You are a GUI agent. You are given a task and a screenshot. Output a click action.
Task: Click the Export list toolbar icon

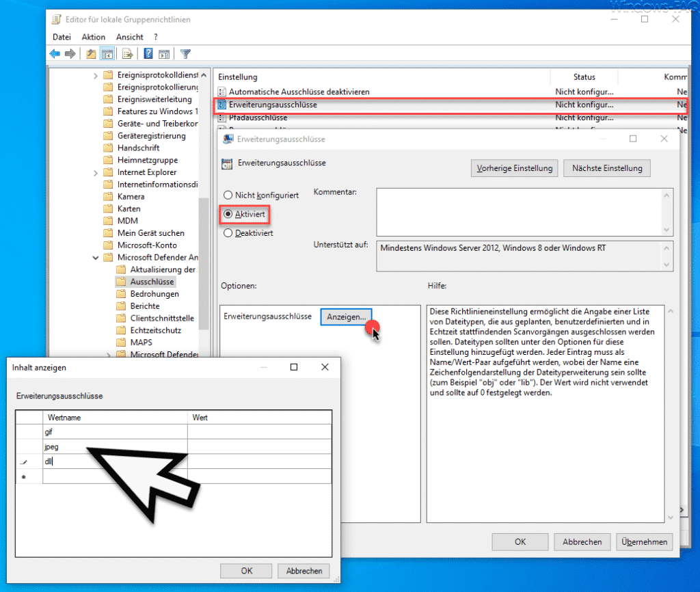[128, 54]
